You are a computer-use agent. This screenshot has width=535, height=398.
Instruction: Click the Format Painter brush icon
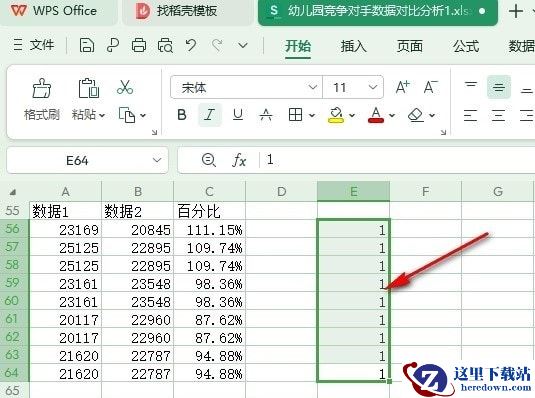(42, 89)
